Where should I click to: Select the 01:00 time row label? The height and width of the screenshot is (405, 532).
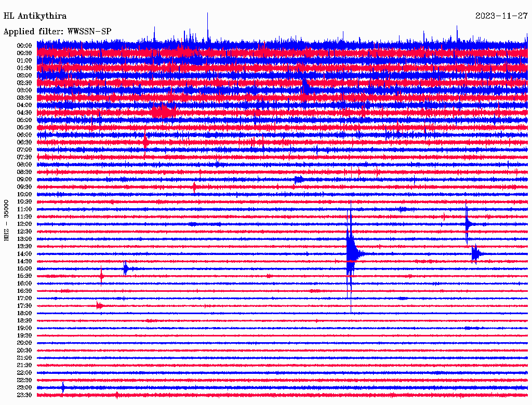pyautogui.click(x=24, y=61)
